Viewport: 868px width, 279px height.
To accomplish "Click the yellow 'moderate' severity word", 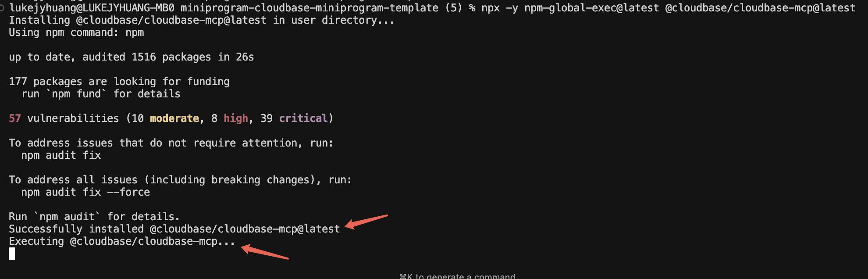I will click(174, 118).
